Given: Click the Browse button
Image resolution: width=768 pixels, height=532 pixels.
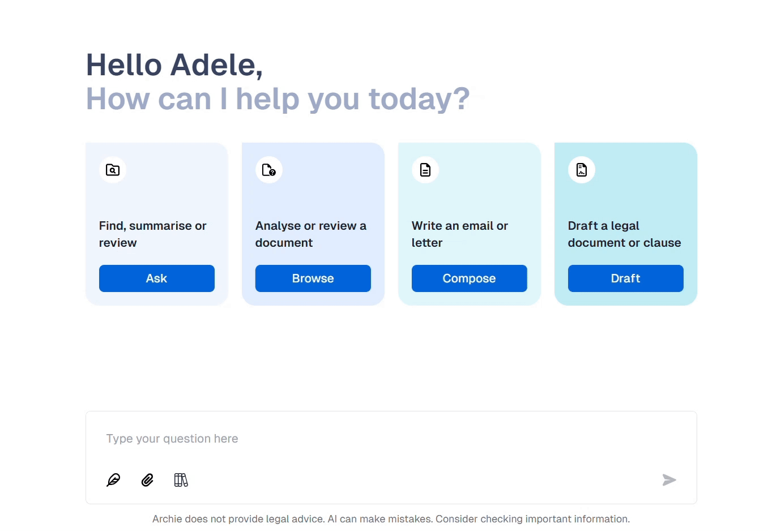Looking at the screenshot, I should click(313, 278).
